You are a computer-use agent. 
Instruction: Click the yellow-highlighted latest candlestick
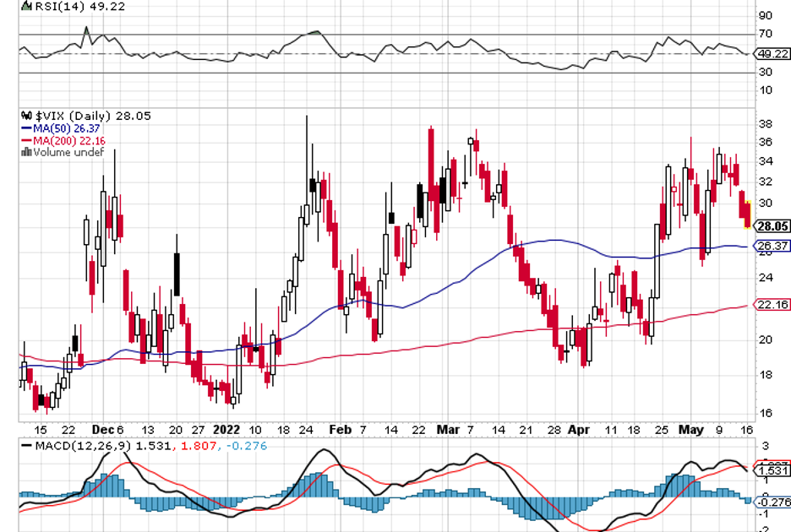[x=747, y=214]
